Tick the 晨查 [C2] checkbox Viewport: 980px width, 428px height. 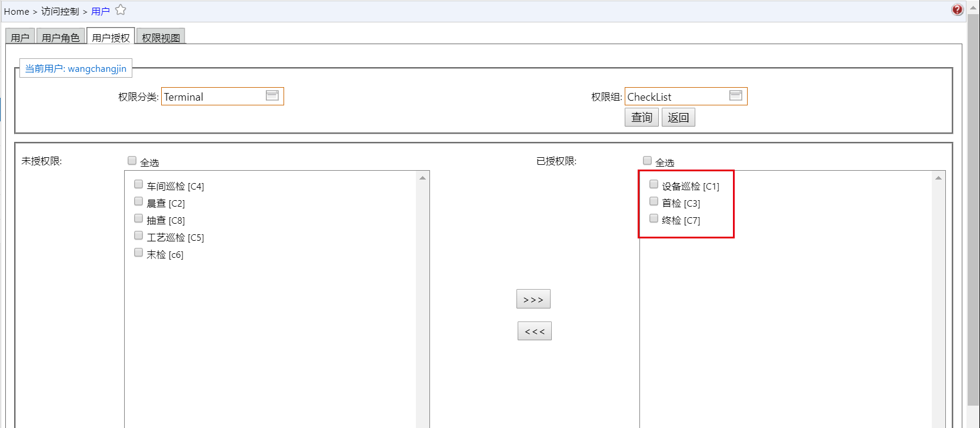(x=138, y=201)
